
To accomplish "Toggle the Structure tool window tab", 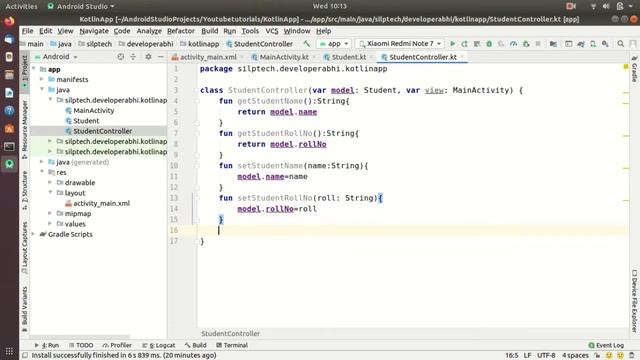I will tap(24, 190).
